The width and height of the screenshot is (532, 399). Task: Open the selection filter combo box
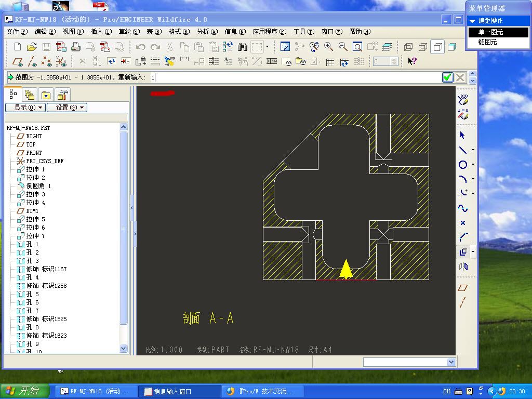(409, 362)
